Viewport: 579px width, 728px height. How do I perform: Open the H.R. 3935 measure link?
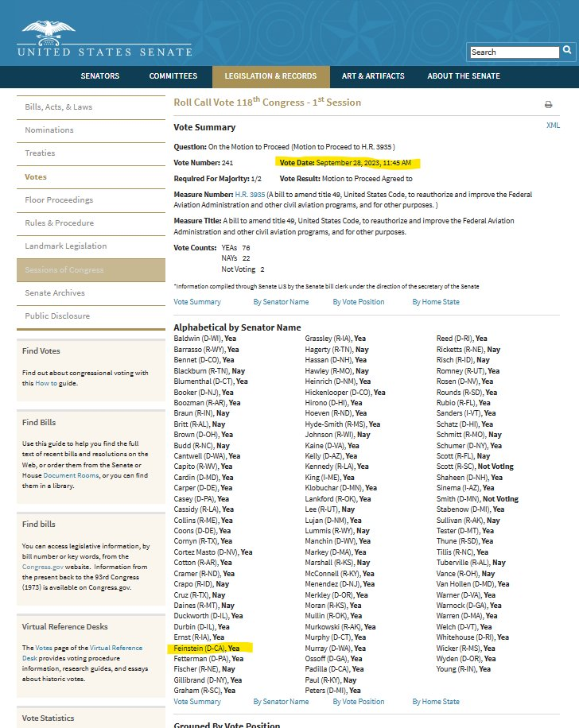click(x=250, y=195)
